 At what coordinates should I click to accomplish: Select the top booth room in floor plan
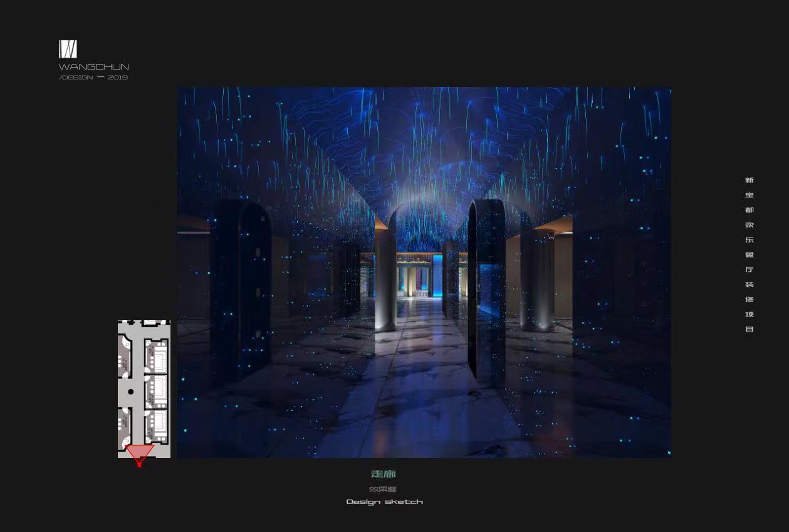click(156, 356)
